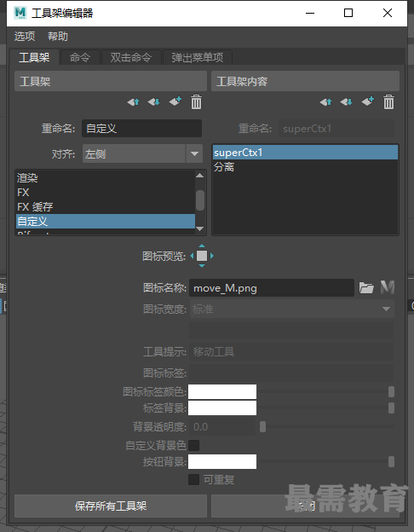Screen dimensions: 414x532
Task: Click the 图标标签颜色 slider handle
Action: [x=391, y=392]
